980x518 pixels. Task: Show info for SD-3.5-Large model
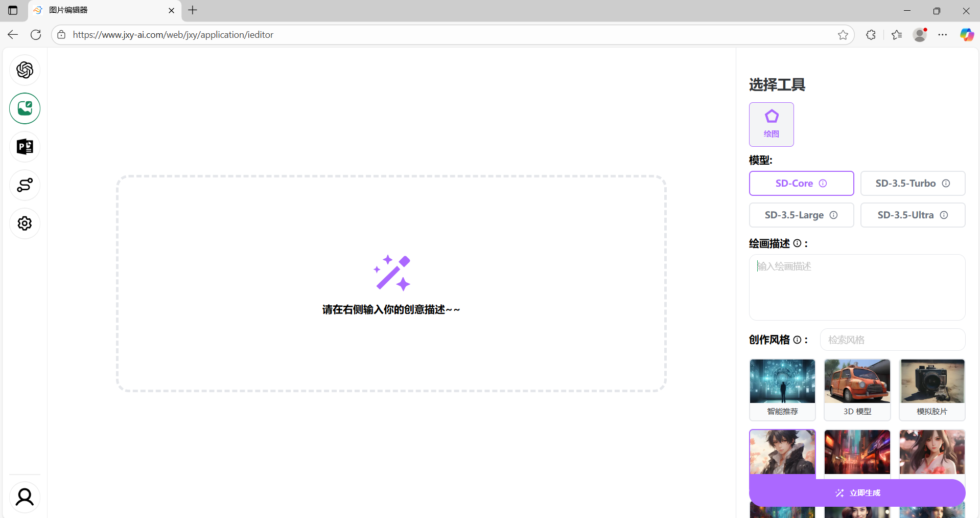(833, 215)
